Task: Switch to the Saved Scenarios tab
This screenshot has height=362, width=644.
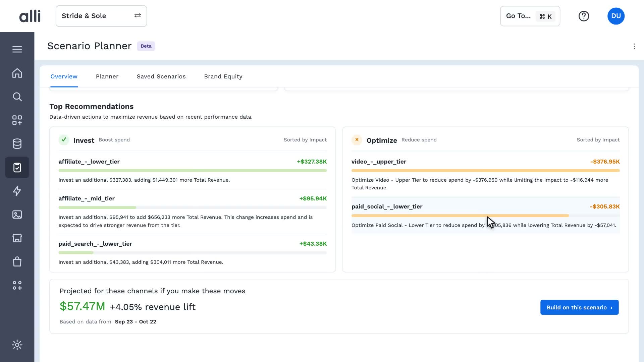Action: click(x=161, y=76)
